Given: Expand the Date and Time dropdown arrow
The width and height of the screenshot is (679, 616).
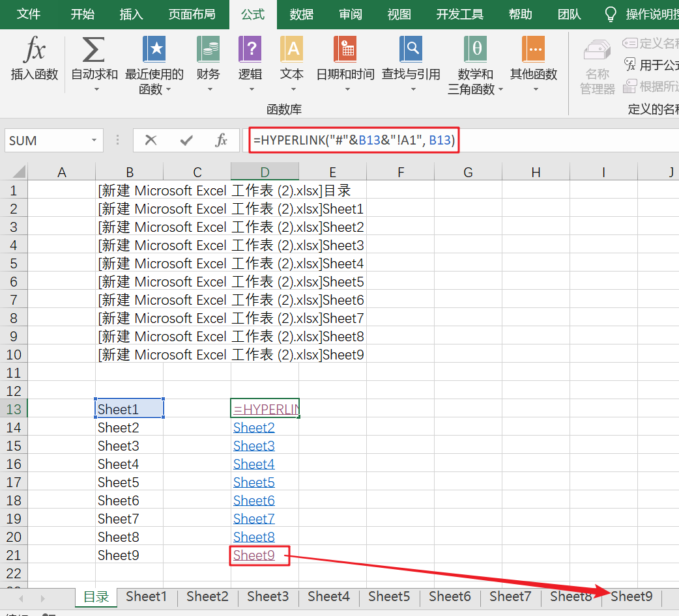Looking at the screenshot, I should [347, 90].
